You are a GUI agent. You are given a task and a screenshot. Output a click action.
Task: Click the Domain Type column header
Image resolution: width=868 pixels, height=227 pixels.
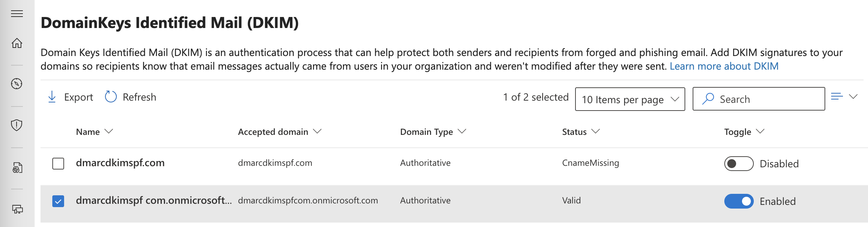426,132
